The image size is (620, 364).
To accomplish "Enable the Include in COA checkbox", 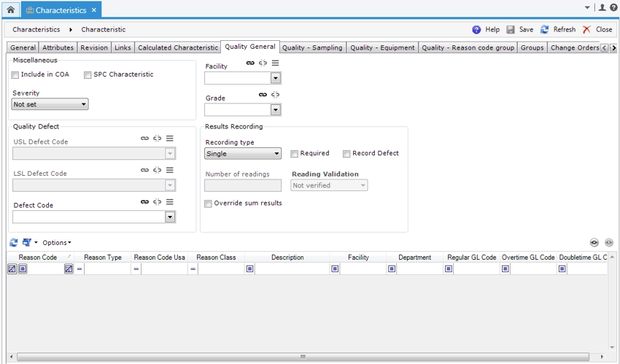I will (x=15, y=75).
